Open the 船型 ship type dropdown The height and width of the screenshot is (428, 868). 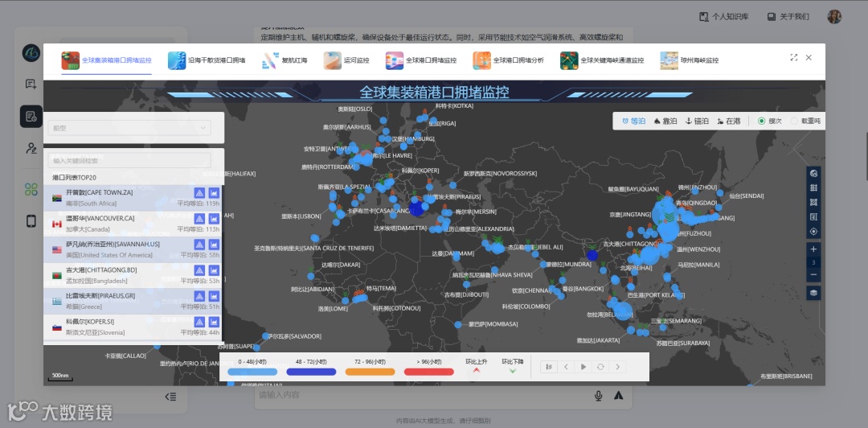click(x=129, y=128)
